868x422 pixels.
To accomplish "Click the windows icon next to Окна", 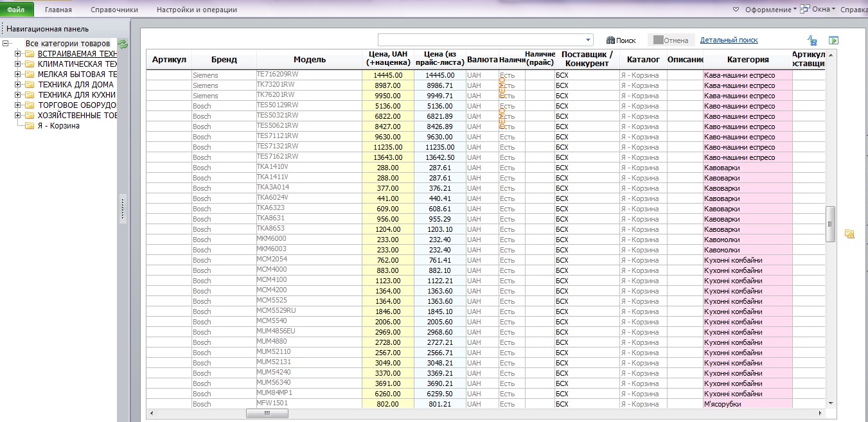I will coord(805,10).
